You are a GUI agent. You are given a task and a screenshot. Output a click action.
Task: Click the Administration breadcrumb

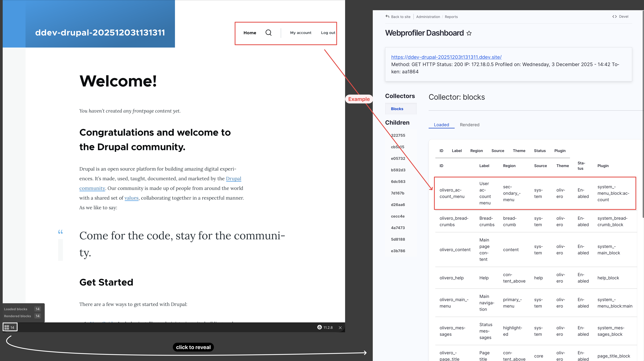[428, 17]
